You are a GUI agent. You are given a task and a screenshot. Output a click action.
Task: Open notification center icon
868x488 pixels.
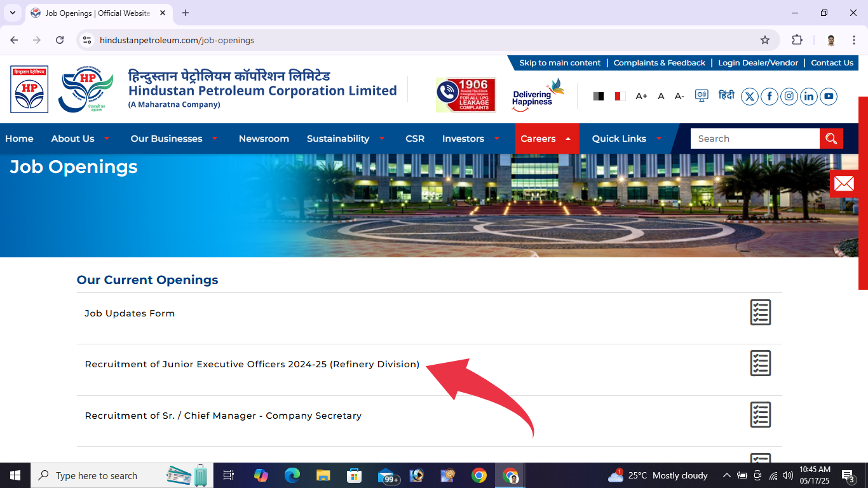[848, 475]
